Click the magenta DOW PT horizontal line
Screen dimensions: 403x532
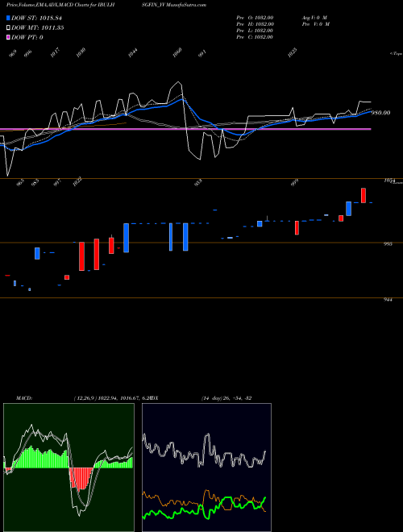click(x=185, y=129)
